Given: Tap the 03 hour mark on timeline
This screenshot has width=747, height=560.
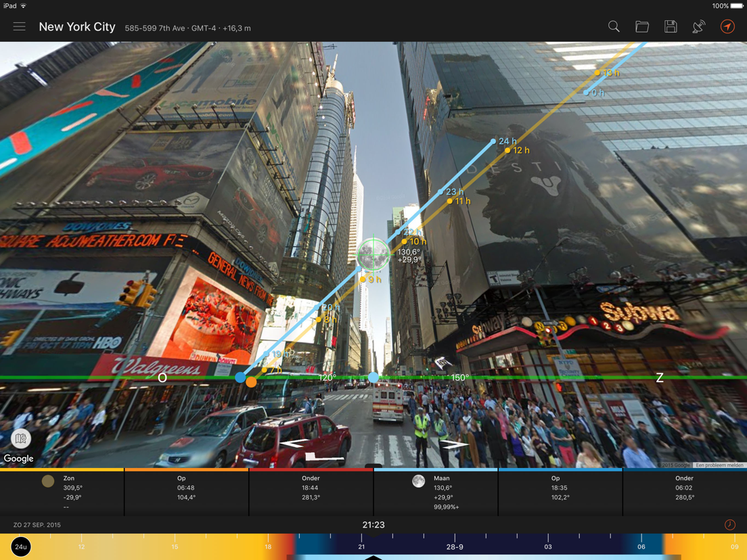Looking at the screenshot, I should pyautogui.click(x=548, y=546).
